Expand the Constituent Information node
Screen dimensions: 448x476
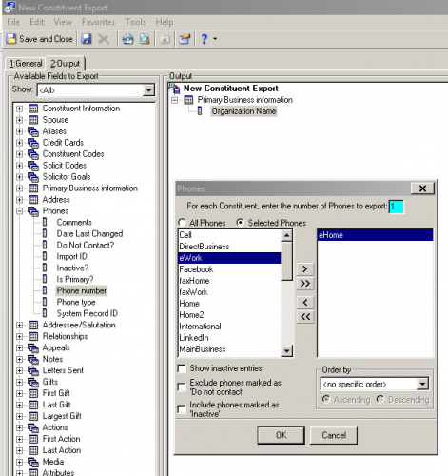(20, 109)
